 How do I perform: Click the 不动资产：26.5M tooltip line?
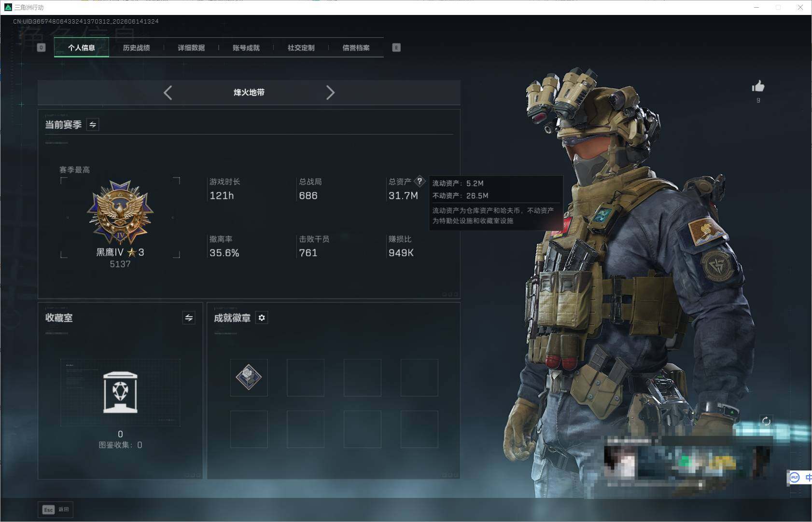click(x=460, y=195)
